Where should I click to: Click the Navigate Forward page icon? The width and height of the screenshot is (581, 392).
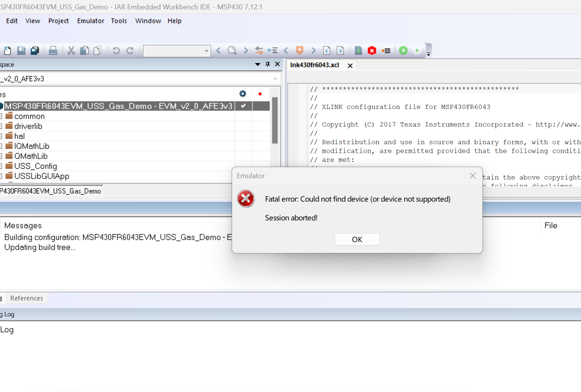[x=340, y=51]
